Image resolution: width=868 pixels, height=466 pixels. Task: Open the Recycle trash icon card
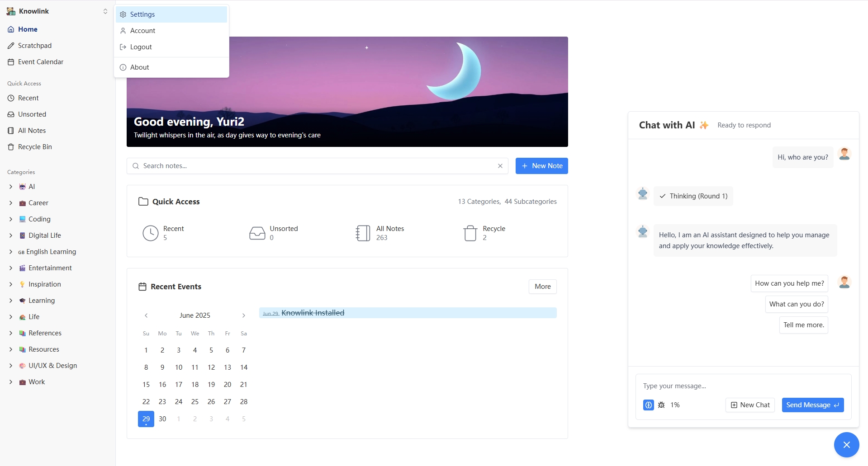click(x=470, y=233)
